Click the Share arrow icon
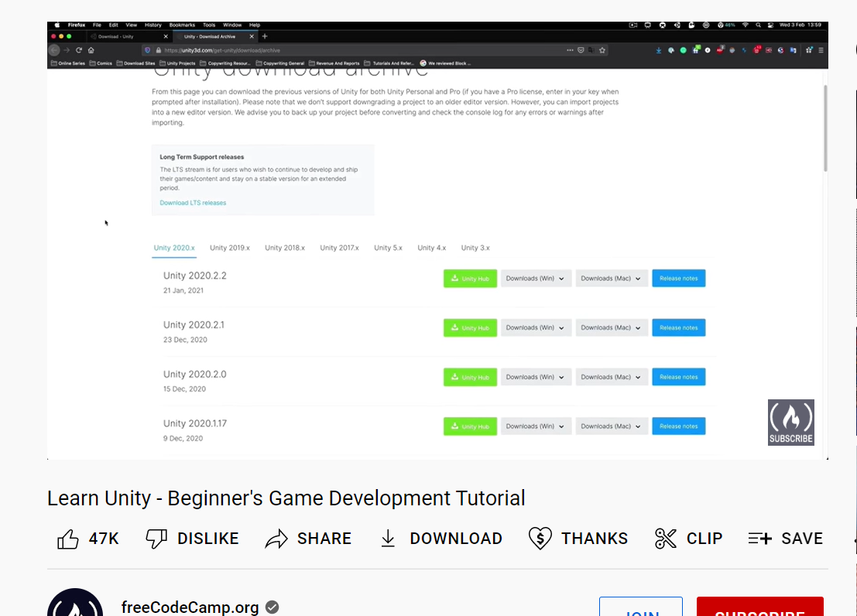 pyautogui.click(x=276, y=539)
